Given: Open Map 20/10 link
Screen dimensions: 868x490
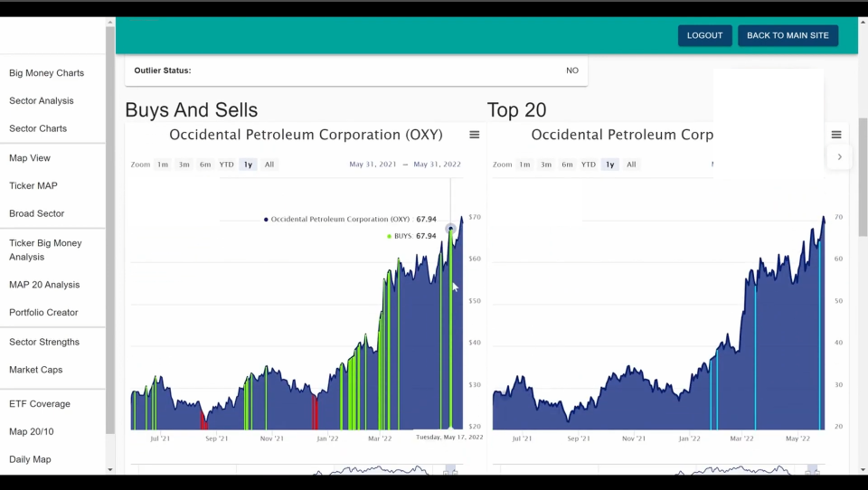Looking at the screenshot, I should 31,432.
